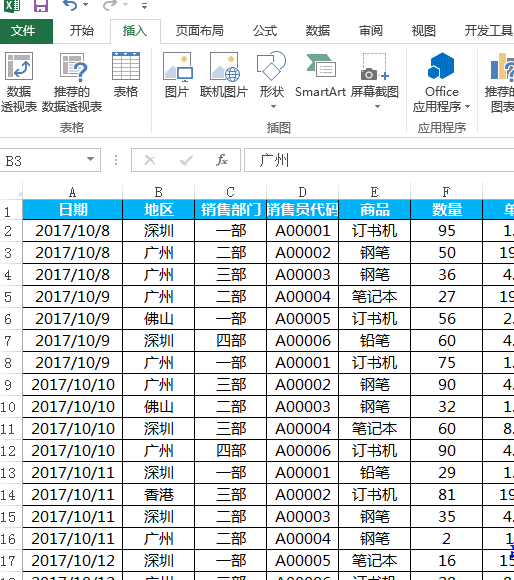Select row 8 header
This screenshot has width=514, height=580.
(x=11, y=363)
